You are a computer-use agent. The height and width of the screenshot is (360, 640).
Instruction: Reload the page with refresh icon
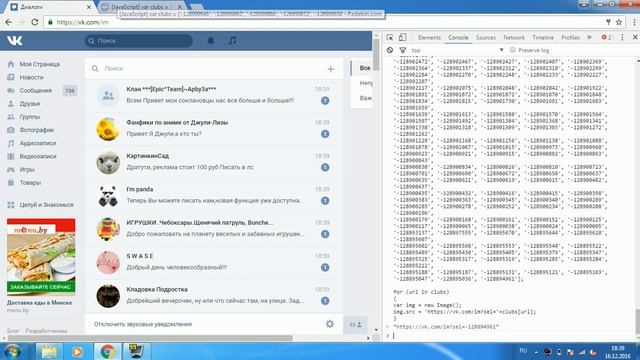coord(35,22)
